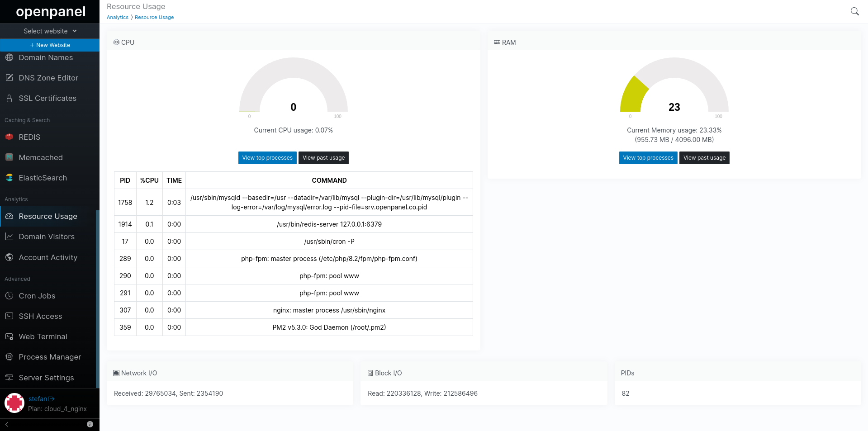Click the CPU chip icon in card header
The width and height of the screenshot is (868, 431).
(116, 42)
